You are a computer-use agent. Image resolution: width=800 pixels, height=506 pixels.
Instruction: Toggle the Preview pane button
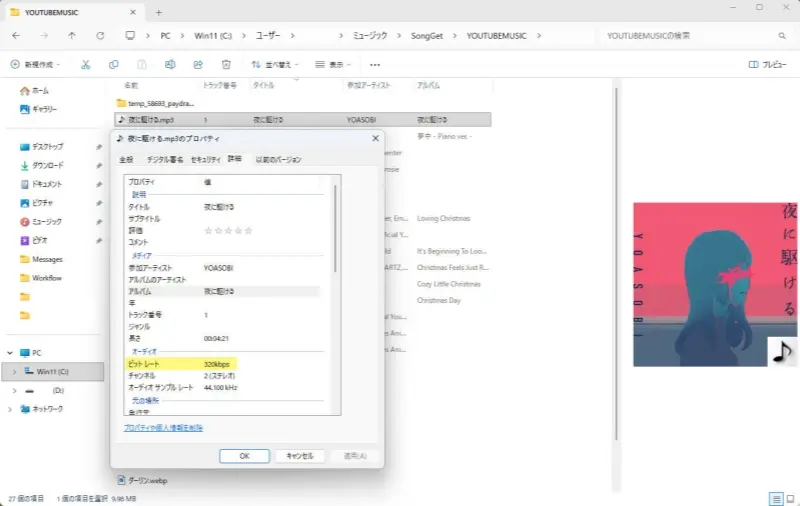(x=767, y=64)
